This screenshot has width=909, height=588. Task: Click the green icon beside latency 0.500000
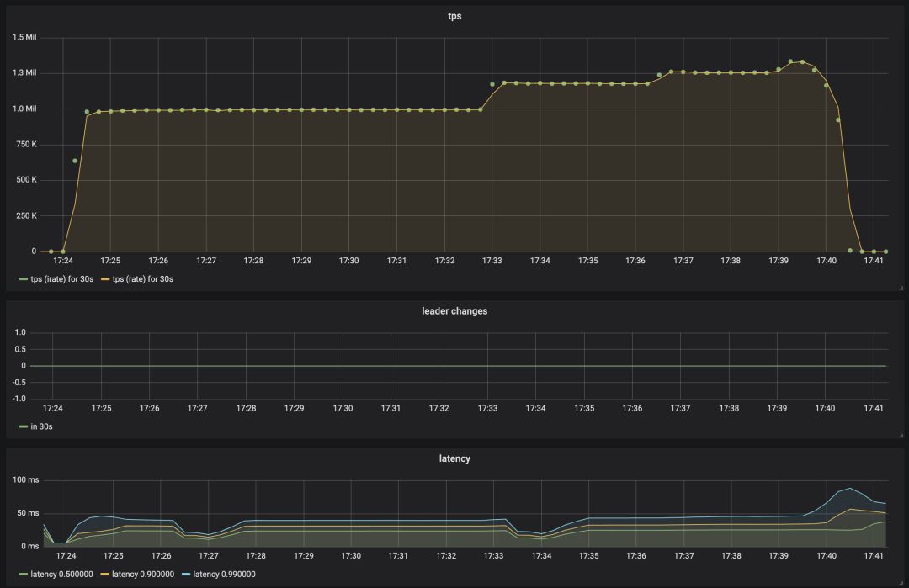click(x=23, y=574)
